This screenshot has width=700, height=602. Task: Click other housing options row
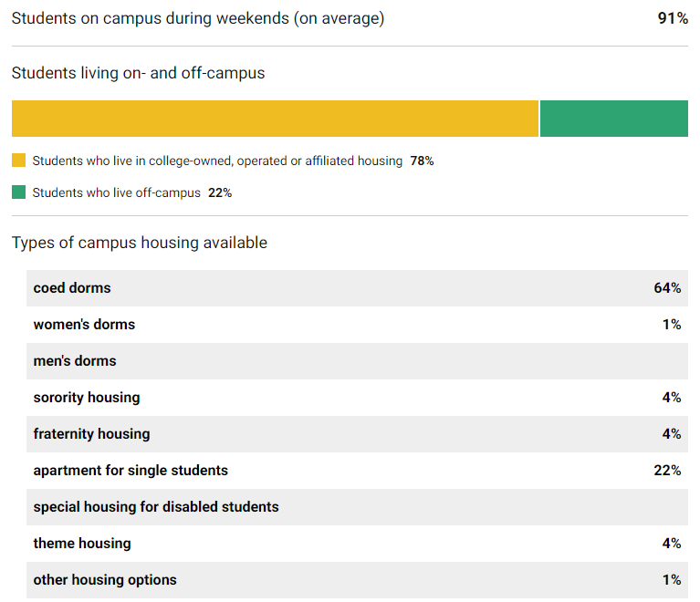click(x=356, y=580)
